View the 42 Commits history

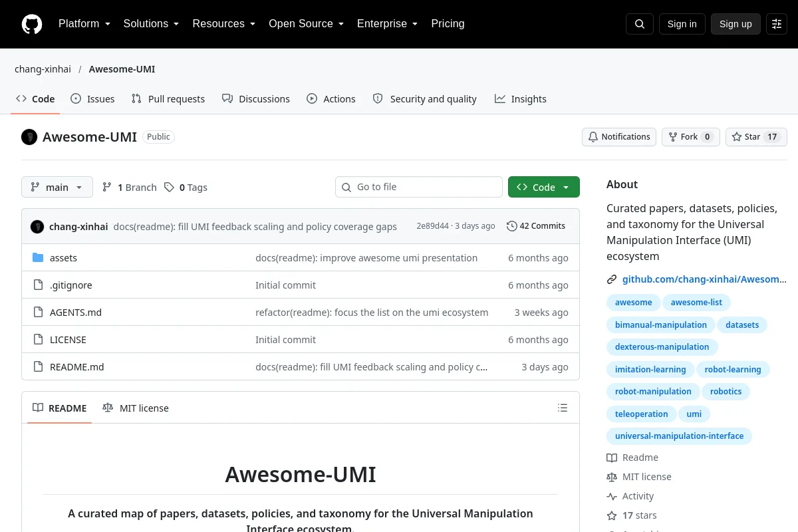point(536,226)
